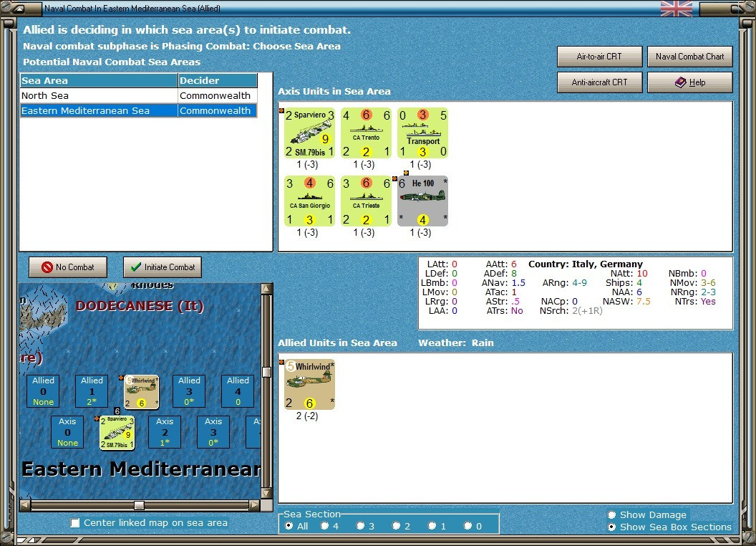Open the Help book button
Viewport: 756px width, 546px height.
(x=690, y=82)
